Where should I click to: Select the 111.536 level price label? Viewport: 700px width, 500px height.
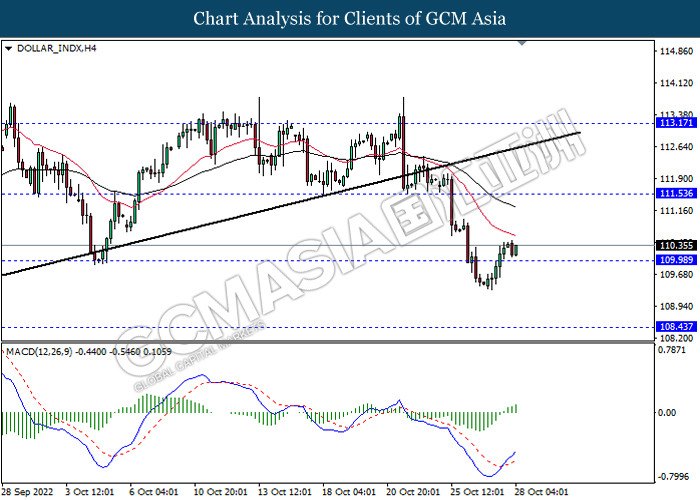(676, 193)
